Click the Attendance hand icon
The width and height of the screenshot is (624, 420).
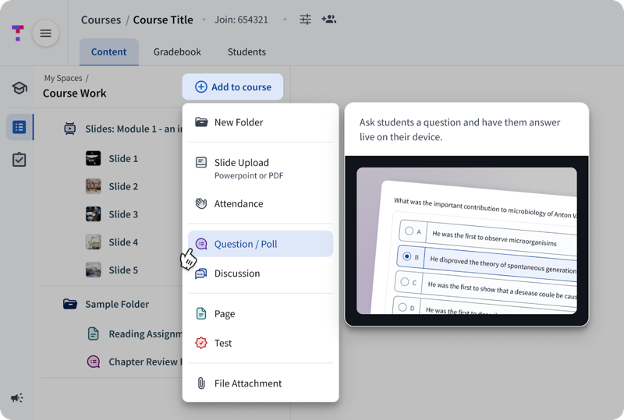pyautogui.click(x=201, y=203)
